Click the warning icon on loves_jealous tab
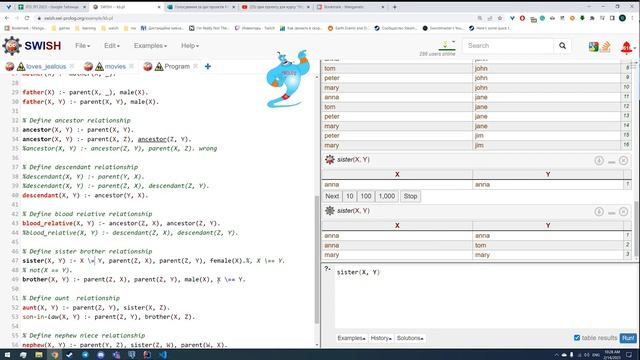Image resolution: width=640 pixels, height=360 pixels. (21, 67)
